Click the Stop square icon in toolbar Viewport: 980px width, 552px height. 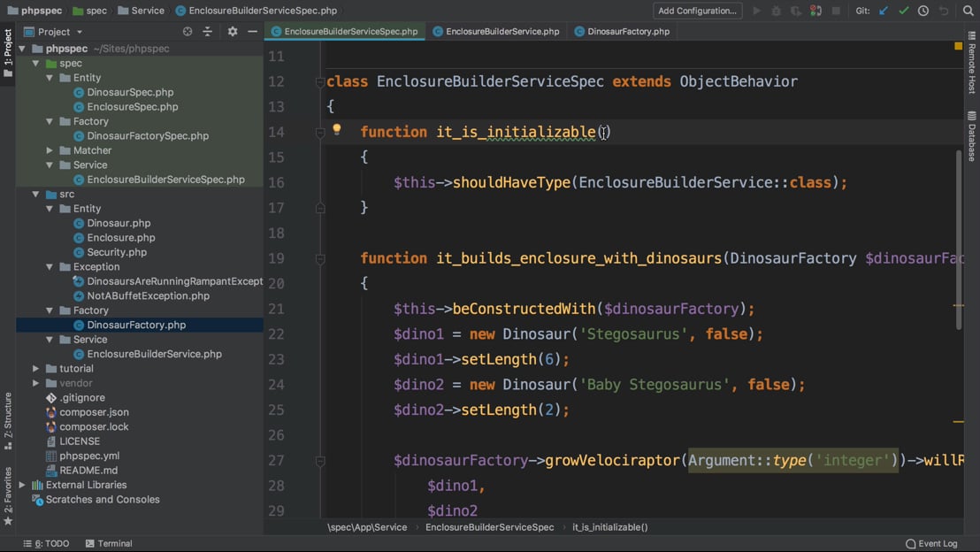pyautogui.click(x=836, y=11)
